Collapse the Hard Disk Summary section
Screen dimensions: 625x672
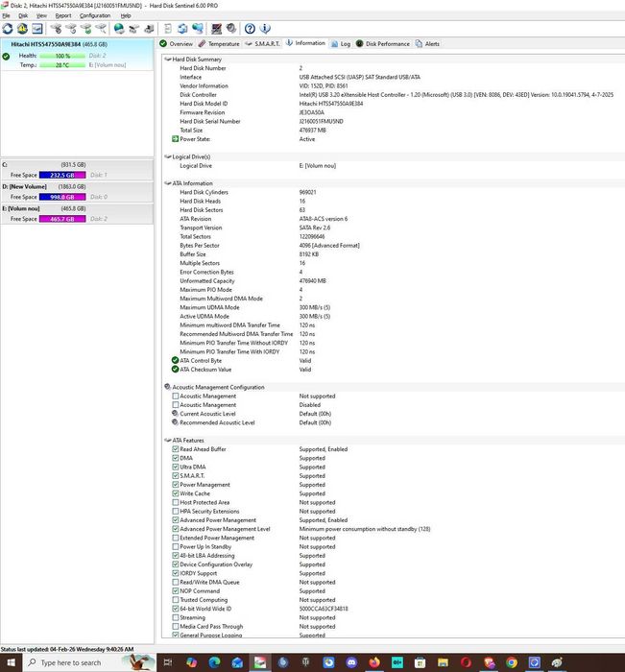point(168,60)
